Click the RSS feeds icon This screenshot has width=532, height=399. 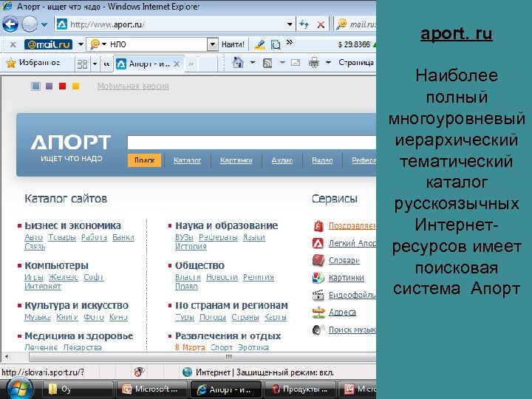pyautogui.click(x=267, y=63)
